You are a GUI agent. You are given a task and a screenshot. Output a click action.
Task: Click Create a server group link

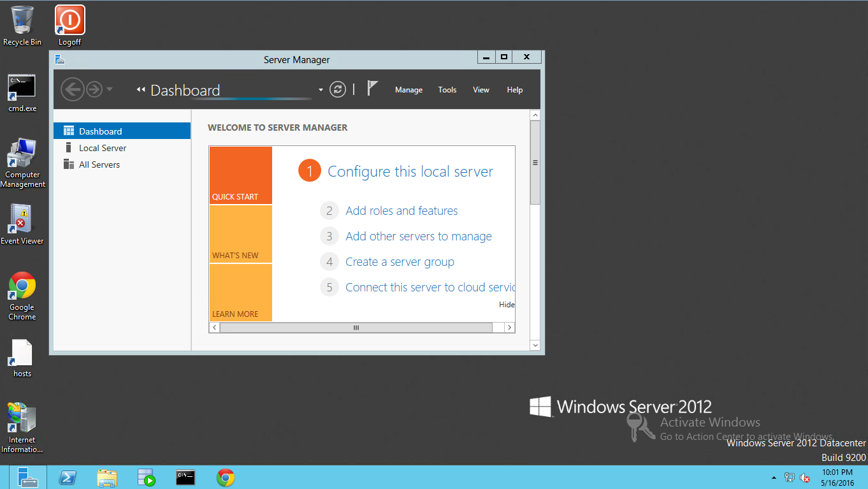click(400, 262)
